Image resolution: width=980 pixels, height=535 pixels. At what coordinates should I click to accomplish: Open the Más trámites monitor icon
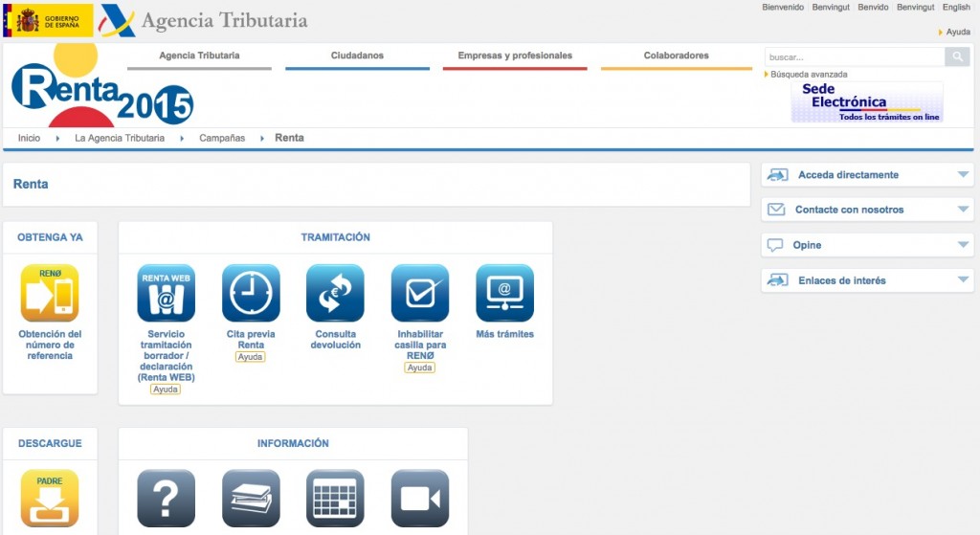[505, 293]
